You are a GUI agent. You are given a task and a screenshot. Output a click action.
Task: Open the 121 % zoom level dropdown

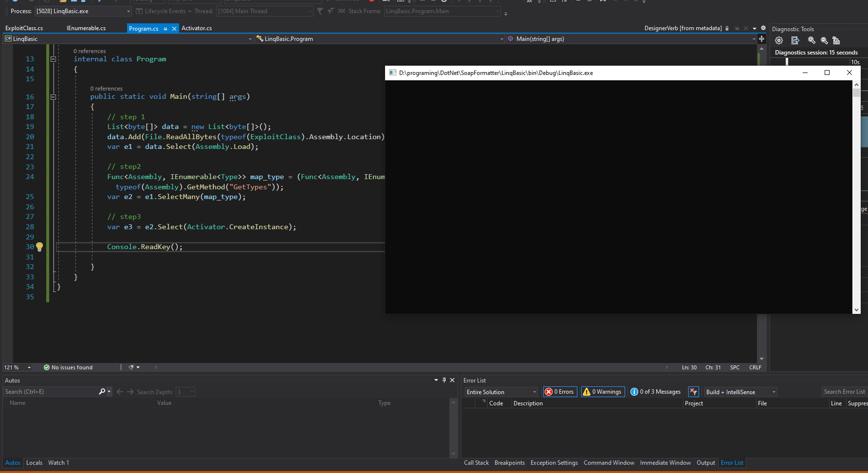[x=18, y=367]
